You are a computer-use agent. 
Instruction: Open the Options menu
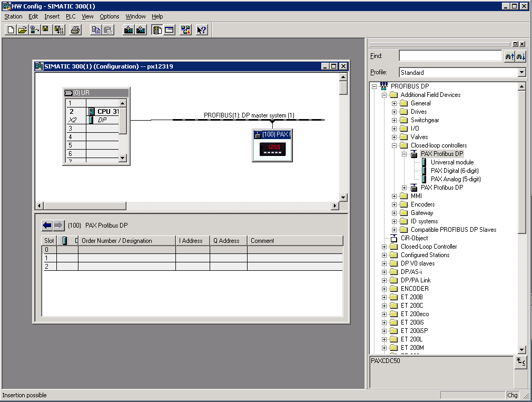109,16
